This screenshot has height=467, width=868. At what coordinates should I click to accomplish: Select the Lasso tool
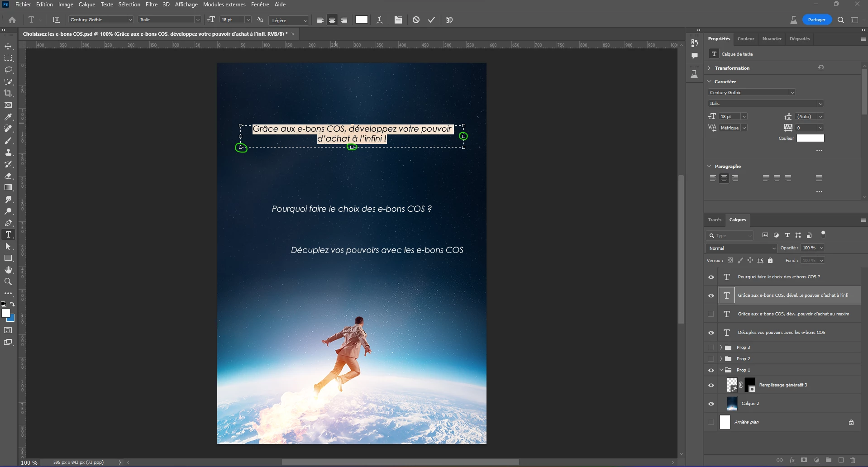coord(8,70)
